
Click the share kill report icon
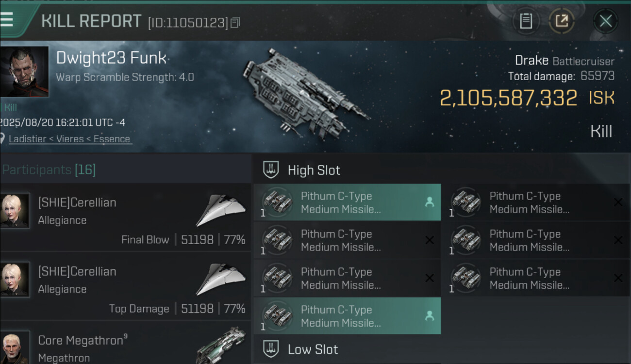[x=562, y=21]
